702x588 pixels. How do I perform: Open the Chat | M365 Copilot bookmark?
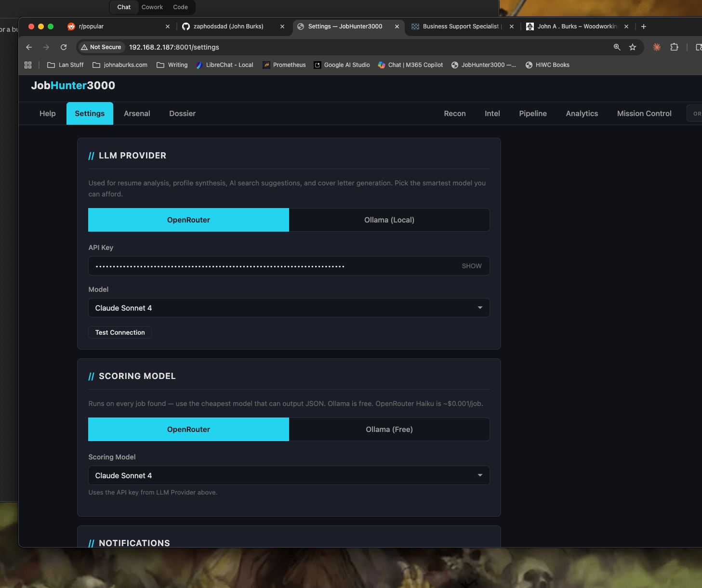411,65
